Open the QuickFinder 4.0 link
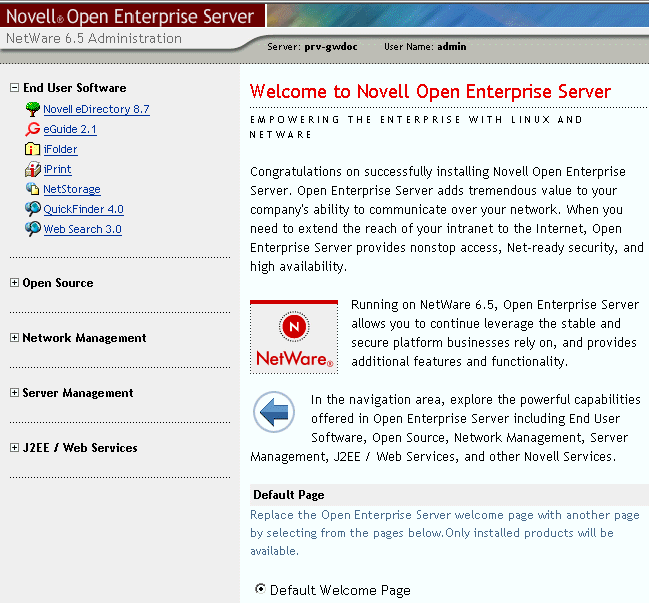649x603 pixels. [x=84, y=209]
